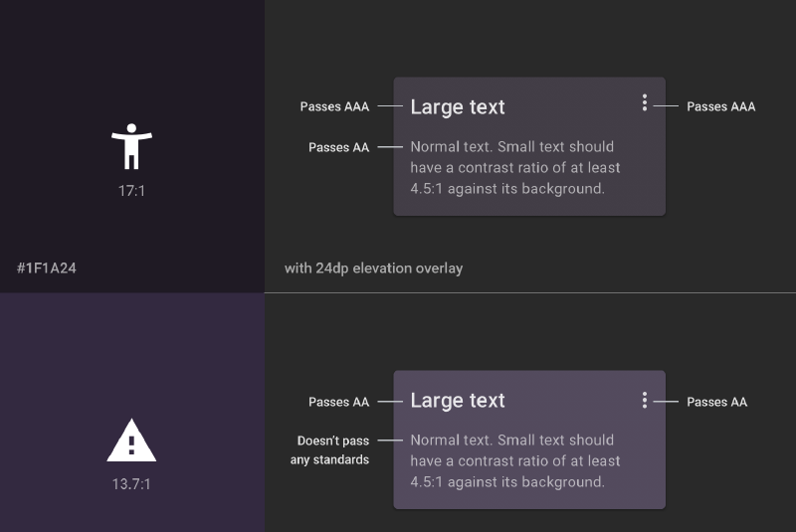The height and width of the screenshot is (532, 796).
Task: Click the Doesn't pass any standards label
Action: pyautogui.click(x=330, y=450)
